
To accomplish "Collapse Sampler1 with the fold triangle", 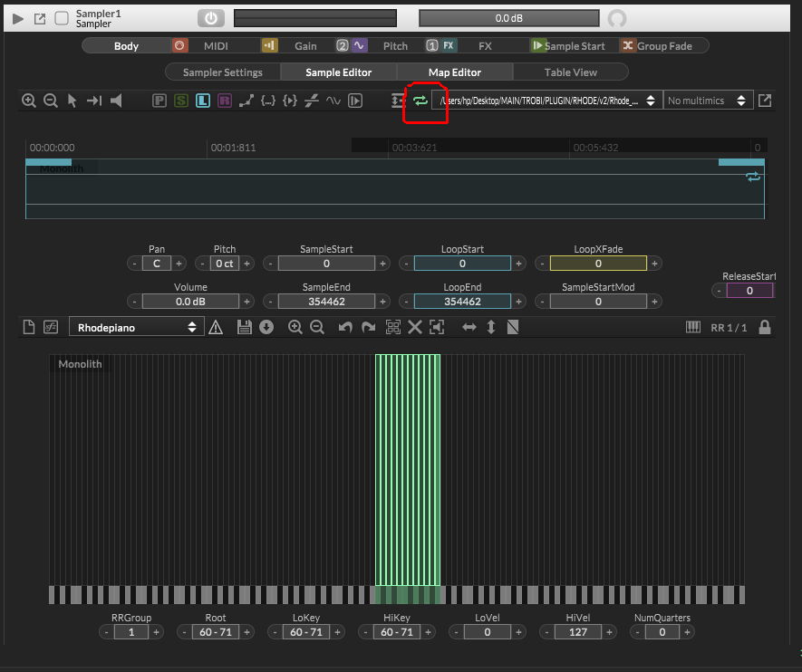I will click(x=18, y=19).
